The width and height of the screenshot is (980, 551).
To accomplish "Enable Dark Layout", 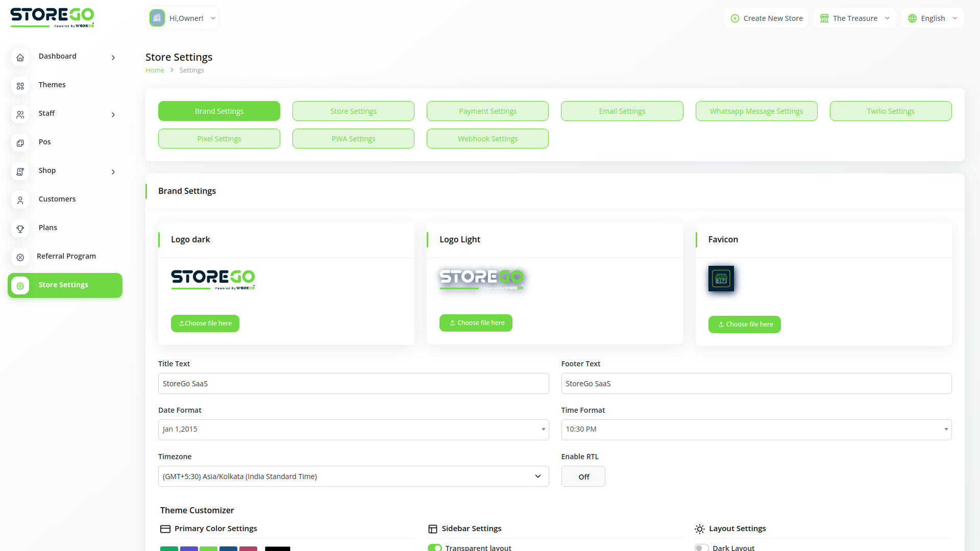I will point(701,547).
